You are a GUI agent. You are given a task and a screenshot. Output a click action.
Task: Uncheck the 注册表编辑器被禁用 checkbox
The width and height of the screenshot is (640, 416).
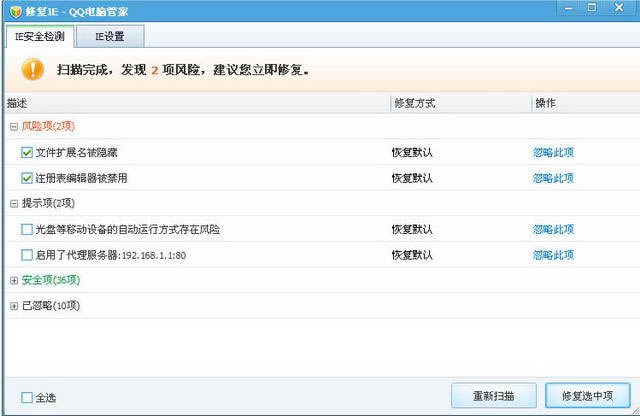click(x=27, y=178)
